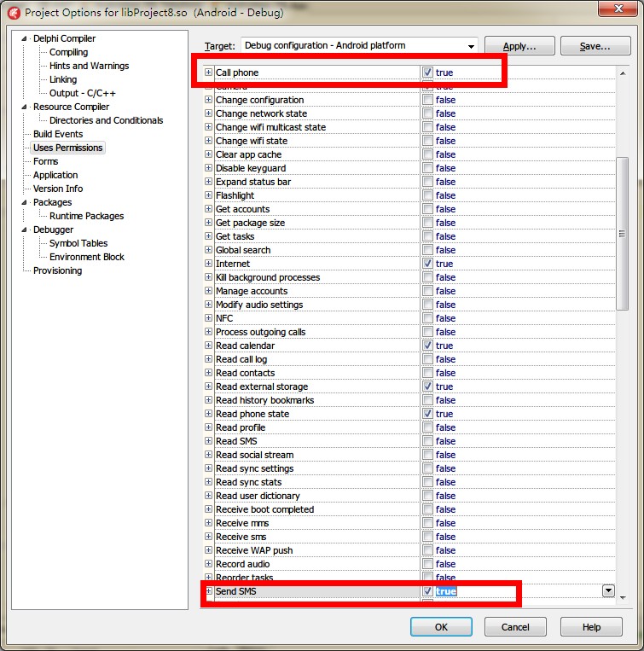Image resolution: width=644 pixels, height=651 pixels.
Task: Collapse the Delphi Compiler tree node
Action: (x=25, y=38)
